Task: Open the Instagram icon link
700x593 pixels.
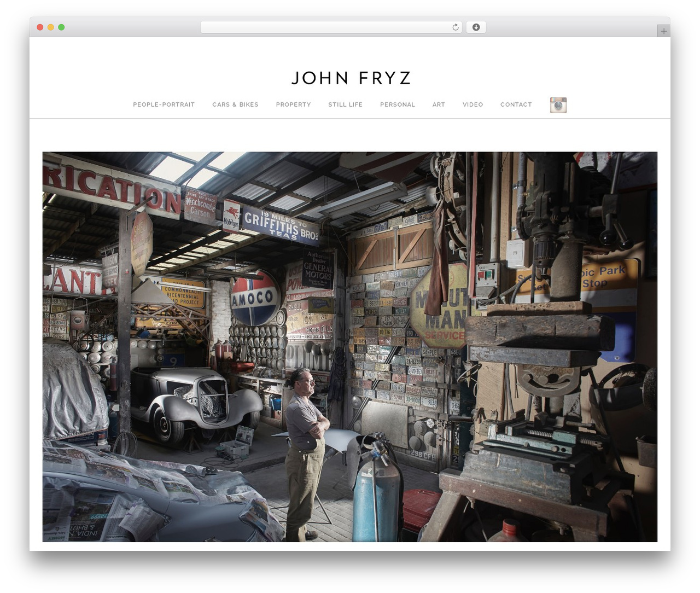Action: click(558, 105)
